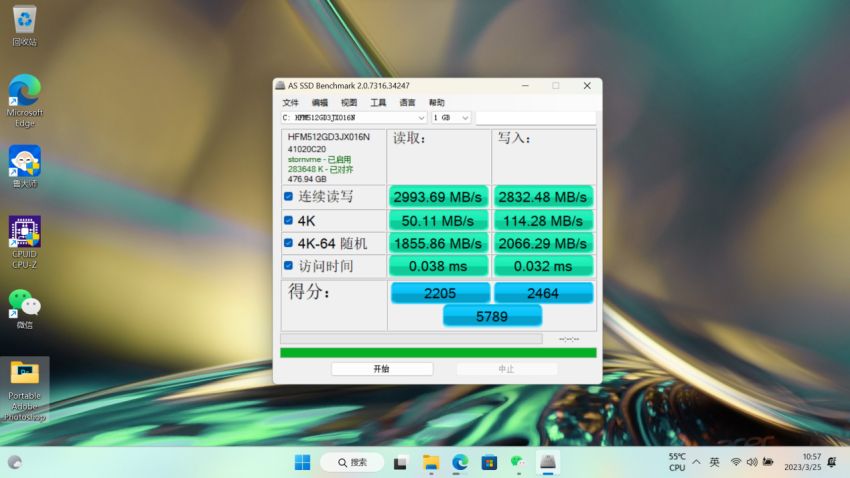The image size is (850, 478).
Task: Open File Explorer from the taskbar
Action: click(430, 462)
